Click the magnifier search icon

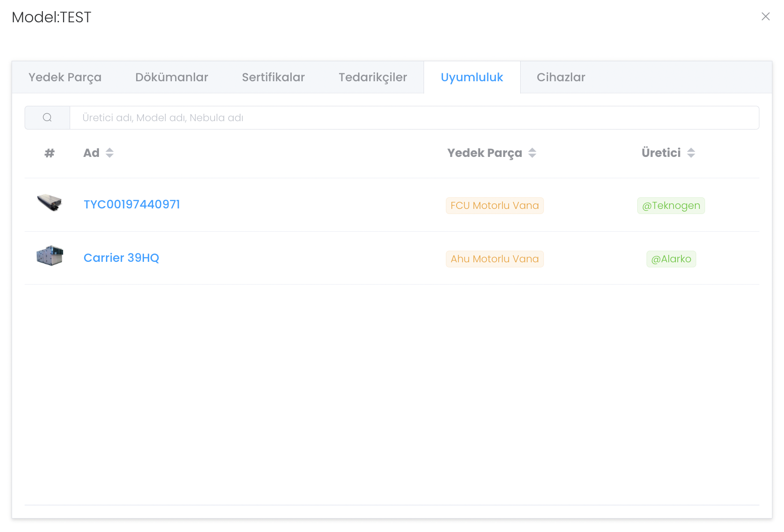click(47, 118)
